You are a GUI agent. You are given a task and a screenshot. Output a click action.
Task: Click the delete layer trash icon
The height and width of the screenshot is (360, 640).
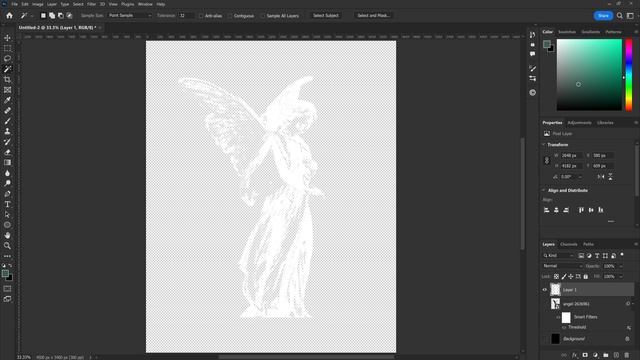(x=627, y=355)
